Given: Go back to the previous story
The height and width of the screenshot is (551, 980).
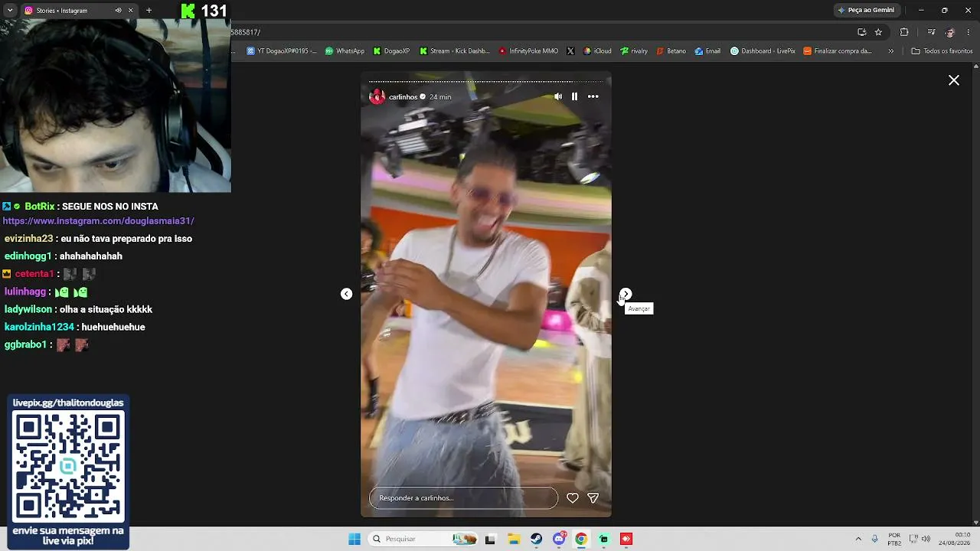Looking at the screenshot, I should pos(346,294).
